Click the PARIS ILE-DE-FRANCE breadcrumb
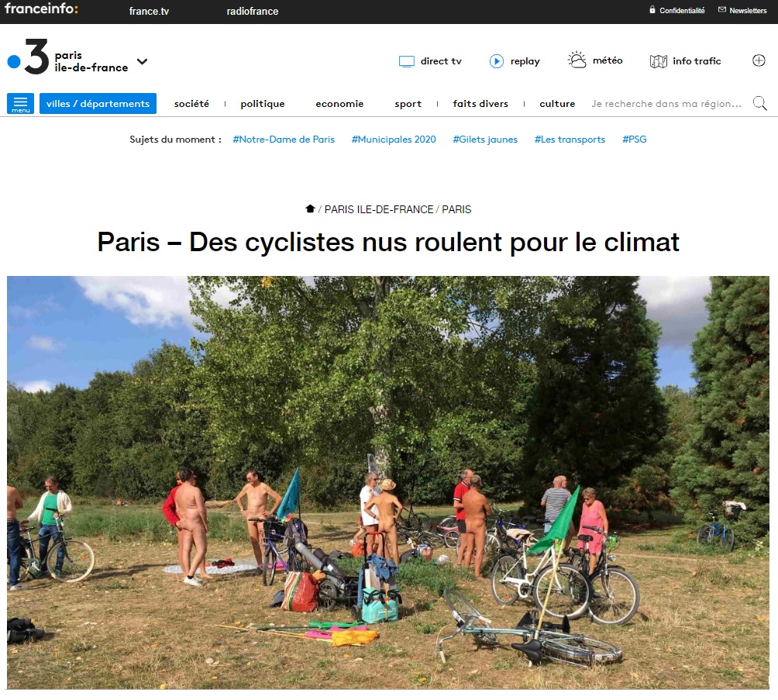 pyautogui.click(x=379, y=209)
